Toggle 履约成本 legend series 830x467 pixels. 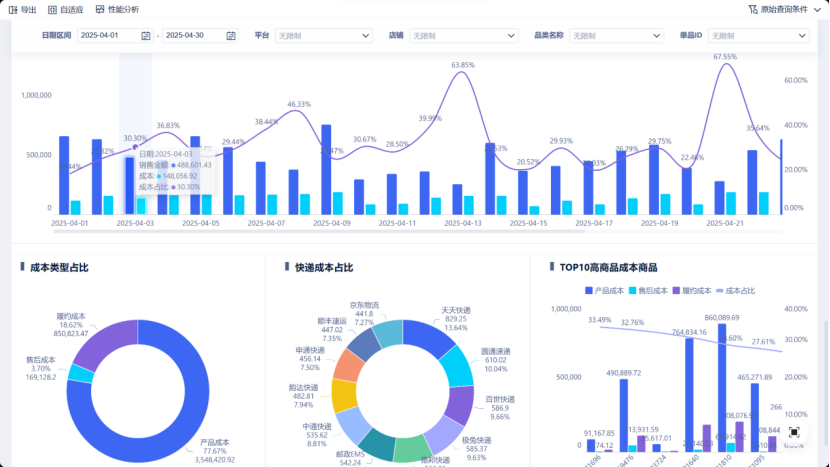692,291
